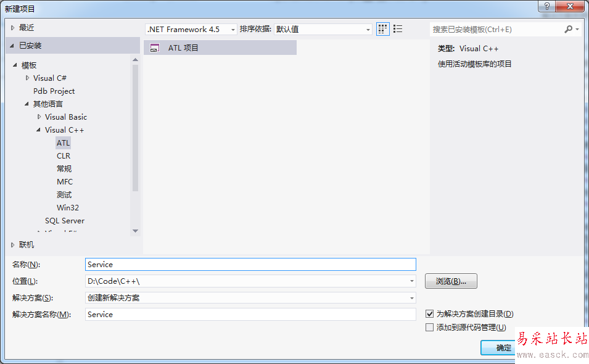Select the ATL 项目 template icon
Screen dimensions: 589x364
click(x=154, y=48)
